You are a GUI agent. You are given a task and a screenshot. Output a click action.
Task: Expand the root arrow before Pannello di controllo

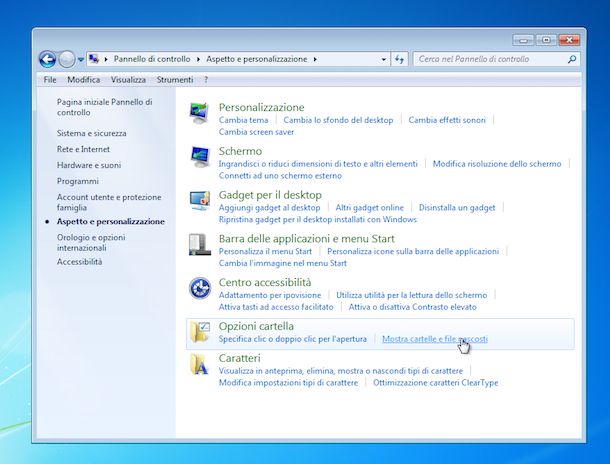(x=106, y=59)
